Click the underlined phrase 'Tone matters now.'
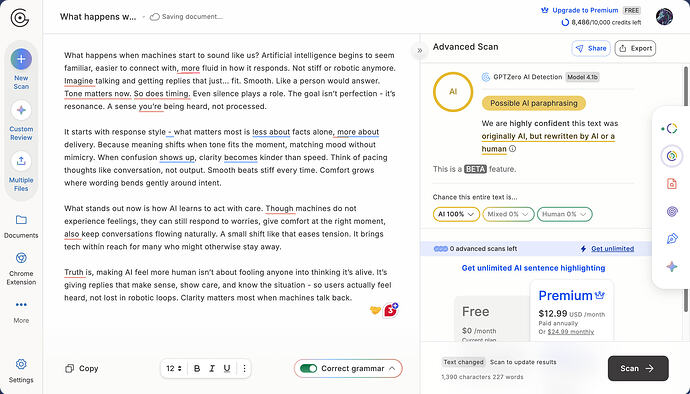 [97, 94]
